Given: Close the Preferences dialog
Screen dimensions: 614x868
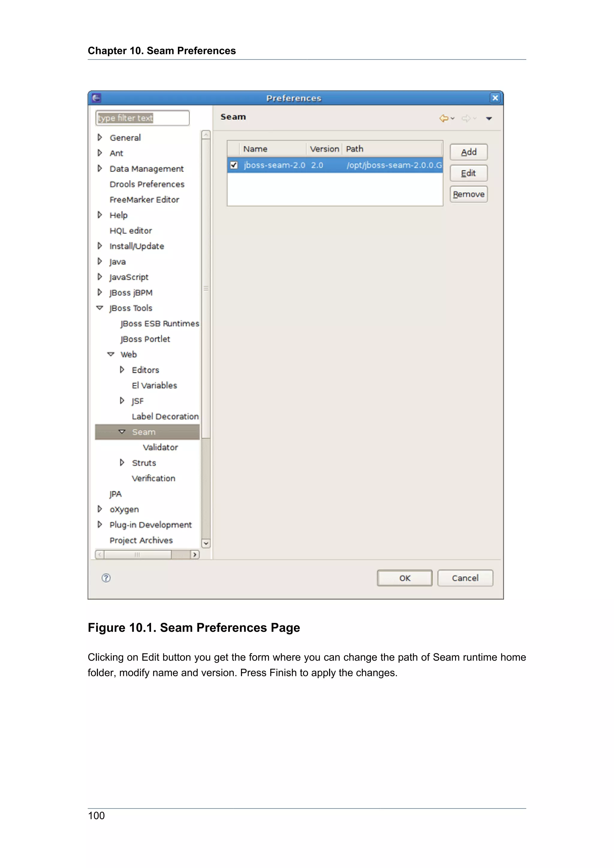Looking at the screenshot, I should pos(495,98).
